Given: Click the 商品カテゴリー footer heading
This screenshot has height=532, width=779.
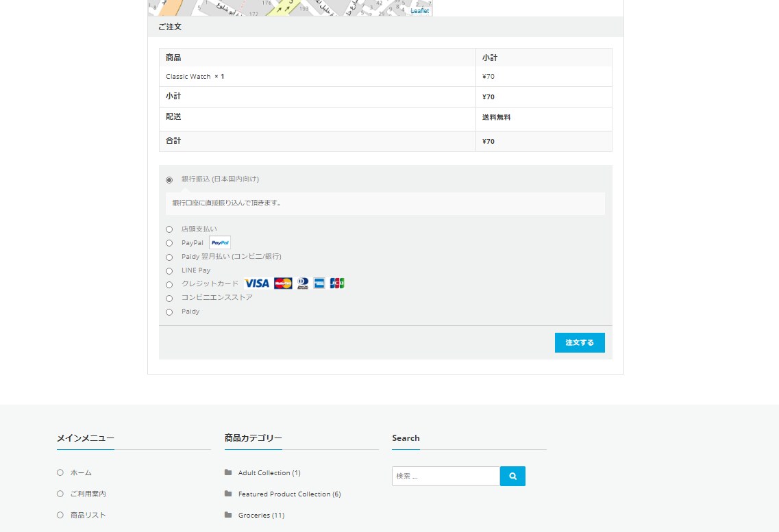Looking at the screenshot, I should click(x=254, y=438).
